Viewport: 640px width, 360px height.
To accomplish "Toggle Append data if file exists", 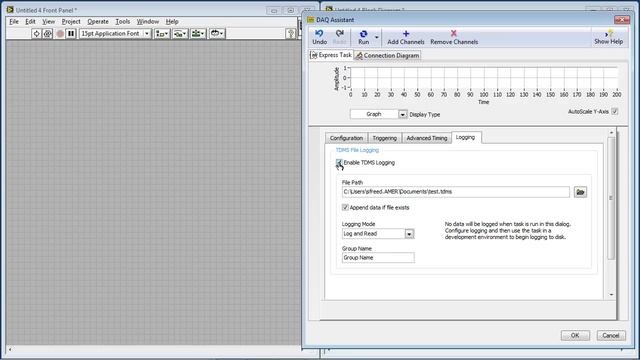I will [345, 207].
